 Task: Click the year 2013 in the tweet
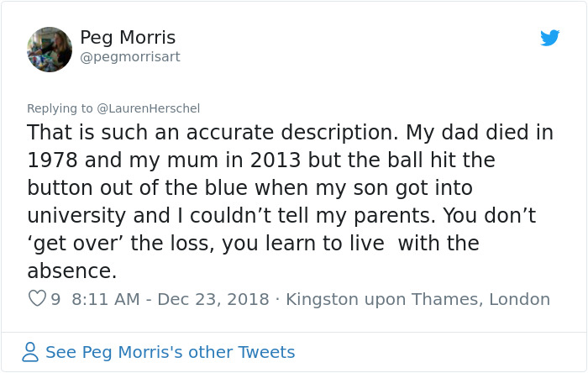click(276, 160)
